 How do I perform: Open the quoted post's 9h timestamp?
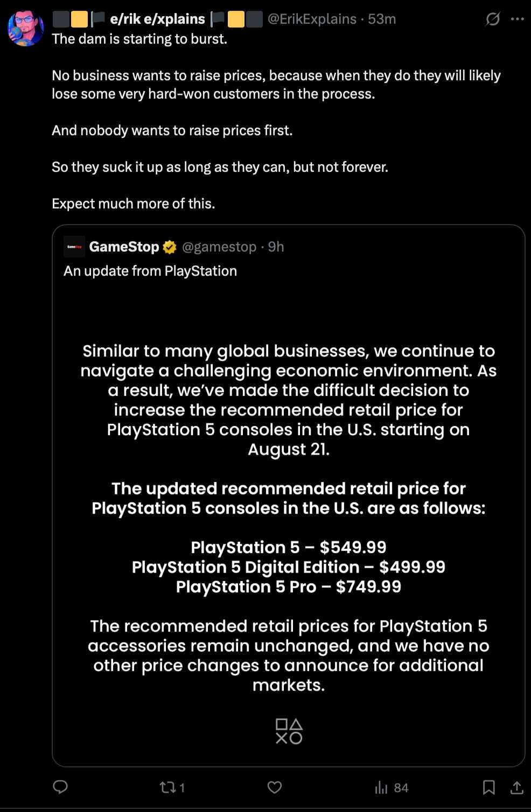(x=276, y=247)
